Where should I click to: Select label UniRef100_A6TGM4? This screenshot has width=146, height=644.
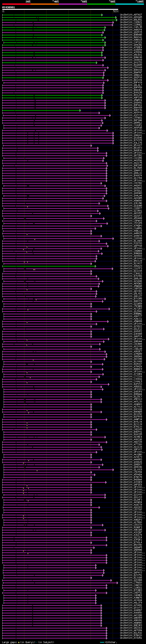click(x=131, y=631)
